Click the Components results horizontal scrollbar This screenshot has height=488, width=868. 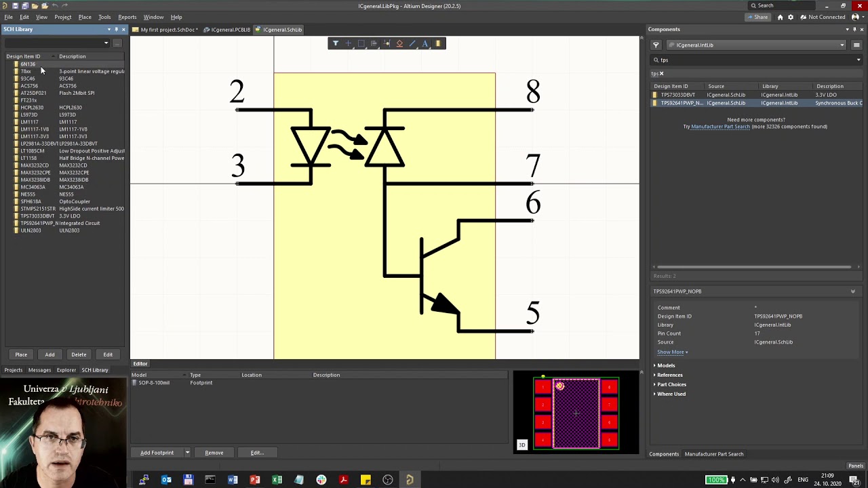click(x=753, y=267)
